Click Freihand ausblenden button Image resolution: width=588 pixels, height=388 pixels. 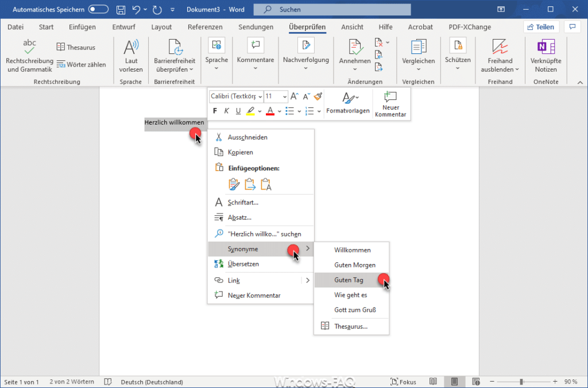500,56
